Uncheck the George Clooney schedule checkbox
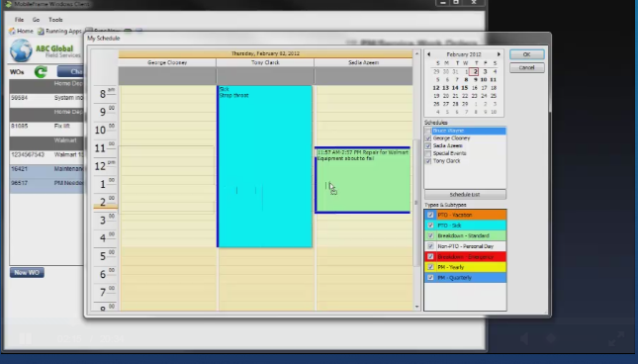The image size is (638, 364). point(427,138)
